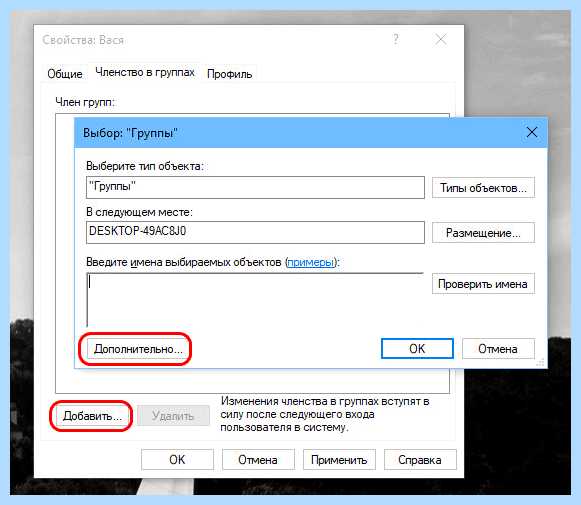Click the location field DESKTOP-49AC8J0
Screen dimensions: 581x505
(255, 232)
